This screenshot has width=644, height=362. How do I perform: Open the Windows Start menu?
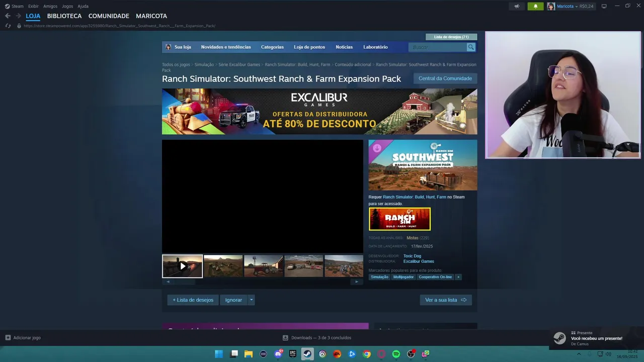(x=219, y=354)
